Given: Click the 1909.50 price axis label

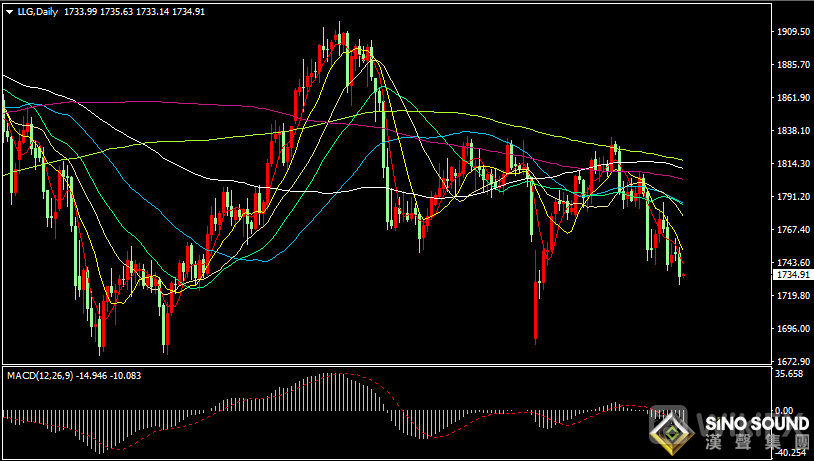Looking at the screenshot, I should coord(792,32).
